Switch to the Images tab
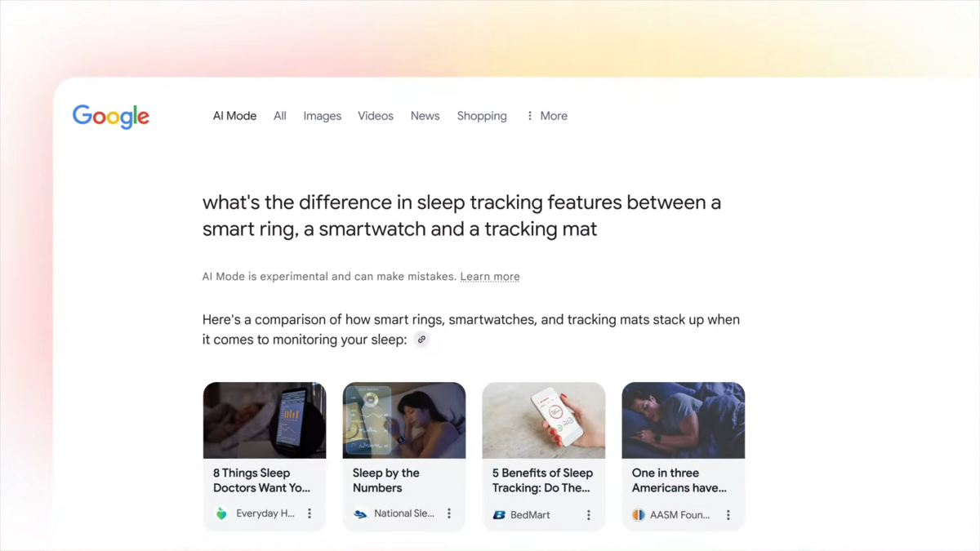980x551 pixels. [322, 115]
